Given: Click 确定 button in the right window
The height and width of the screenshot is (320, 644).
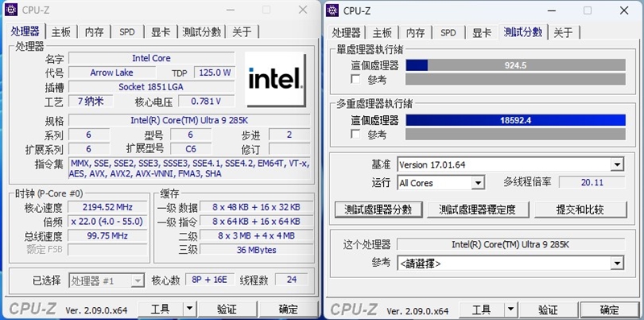Looking at the screenshot, I should tap(609, 310).
